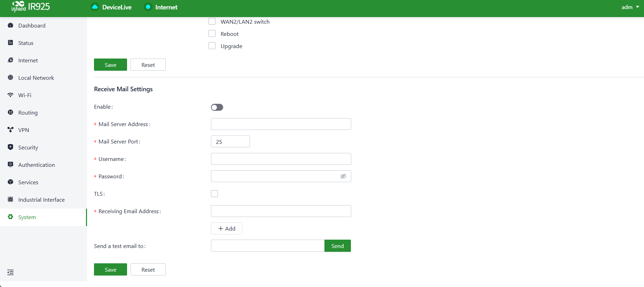This screenshot has height=287, width=644.
Task: Open the Security menu section
Action: coord(44,147)
